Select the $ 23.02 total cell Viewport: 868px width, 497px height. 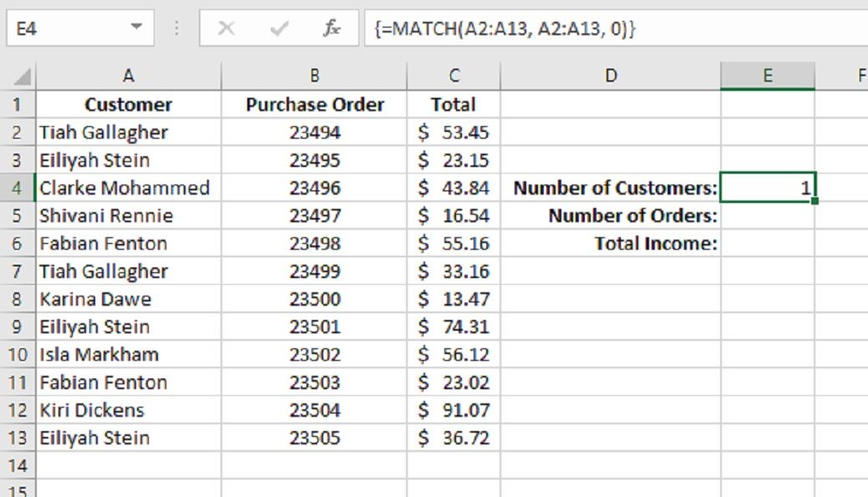(x=454, y=383)
